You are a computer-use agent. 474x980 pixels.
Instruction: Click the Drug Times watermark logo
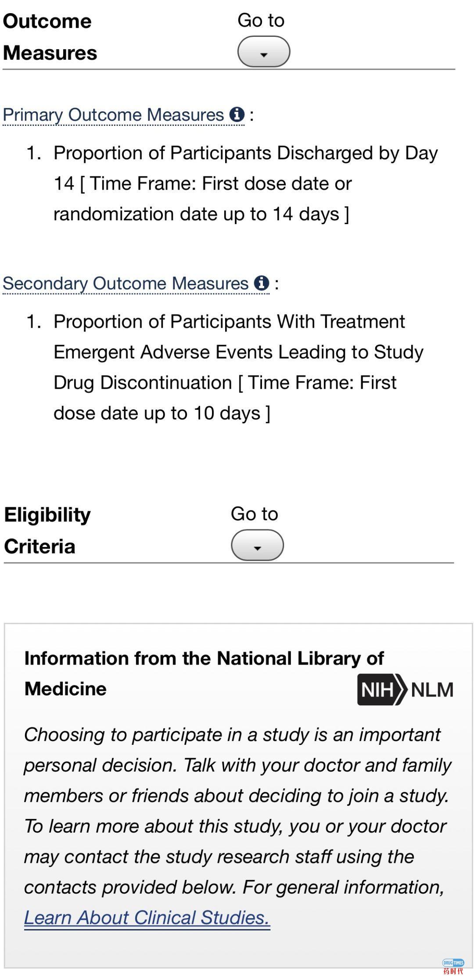(453, 962)
